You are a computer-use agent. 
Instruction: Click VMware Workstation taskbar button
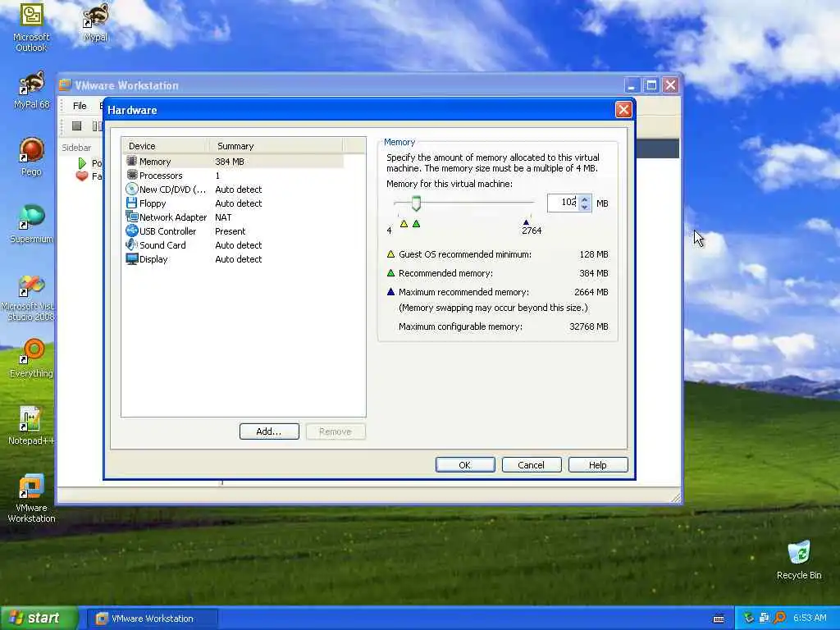(x=152, y=619)
